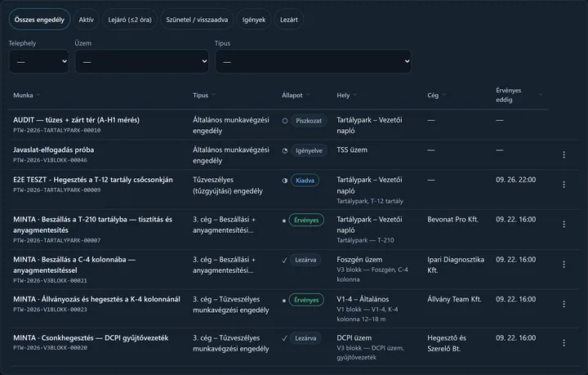588x375 pixels.
Task: Click permit number PTW-2026-TARTALYPARK-00010
Action: pyautogui.click(x=57, y=131)
